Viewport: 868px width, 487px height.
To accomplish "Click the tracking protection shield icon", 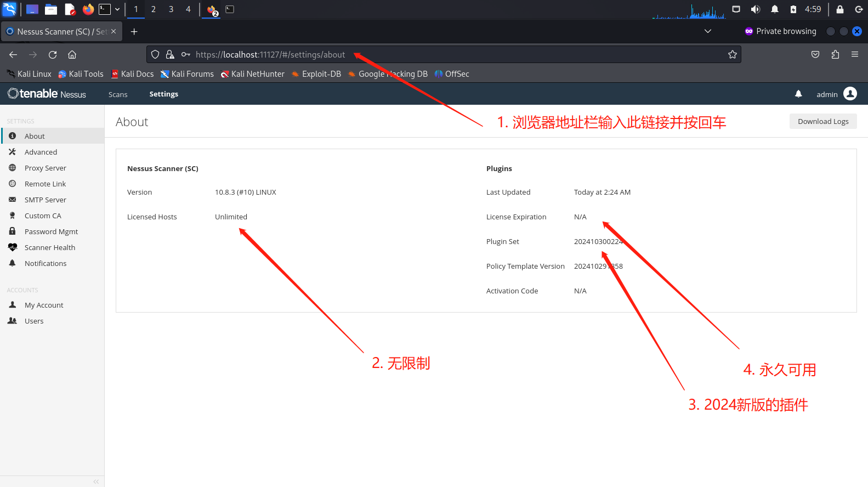I will [x=155, y=54].
